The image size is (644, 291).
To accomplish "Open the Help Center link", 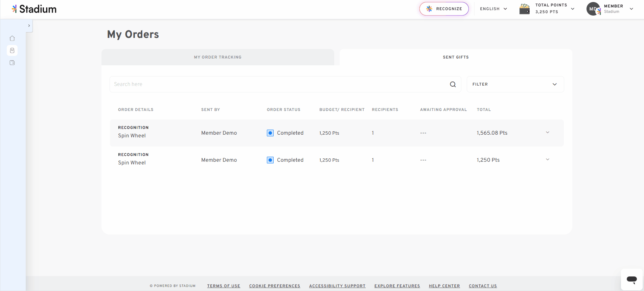I will click(x=444, y=286).
